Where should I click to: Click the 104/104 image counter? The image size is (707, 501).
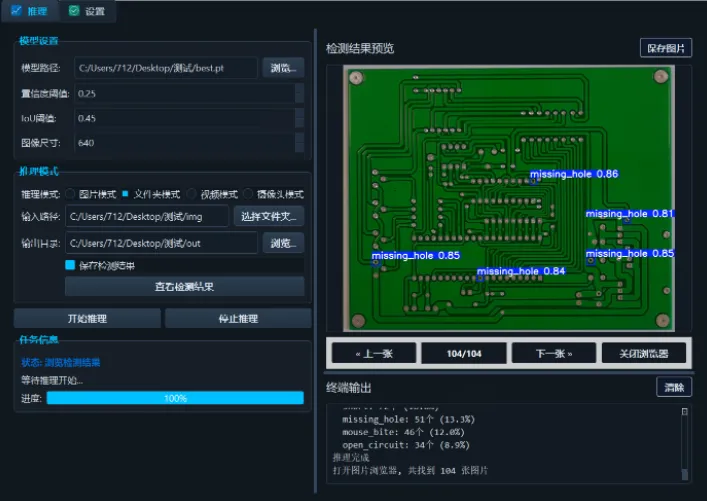tap(464, 353)
